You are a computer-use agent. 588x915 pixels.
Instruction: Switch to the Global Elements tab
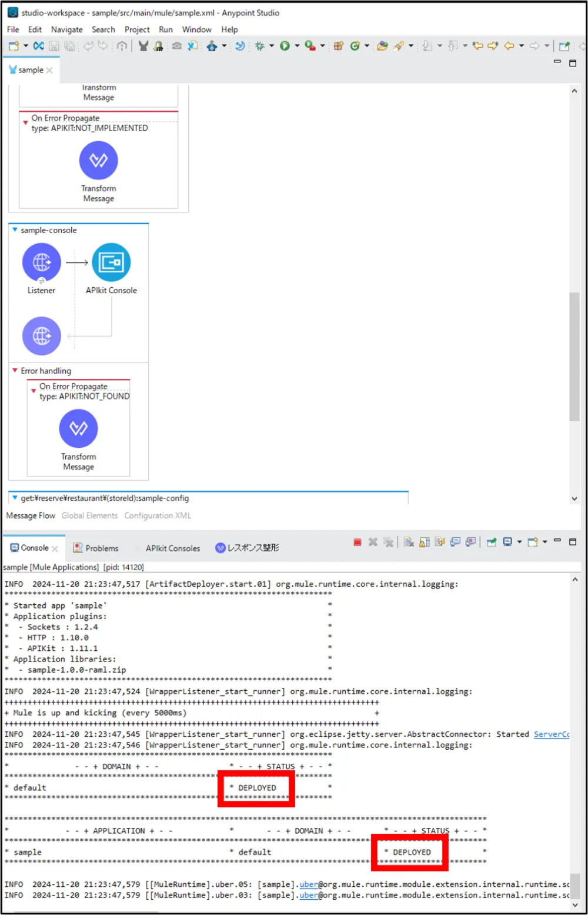click(x=89, y=515)
